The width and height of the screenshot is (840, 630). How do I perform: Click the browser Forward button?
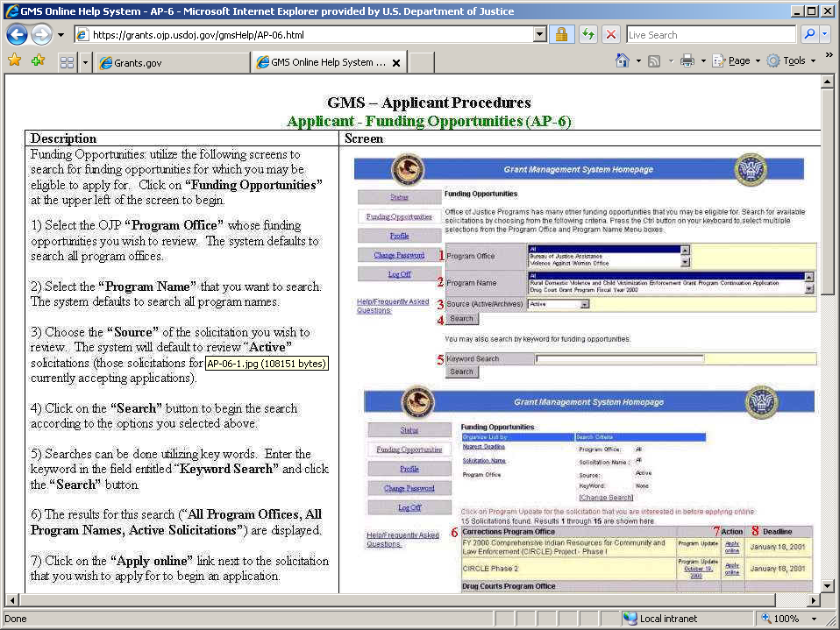coord(40,35)
